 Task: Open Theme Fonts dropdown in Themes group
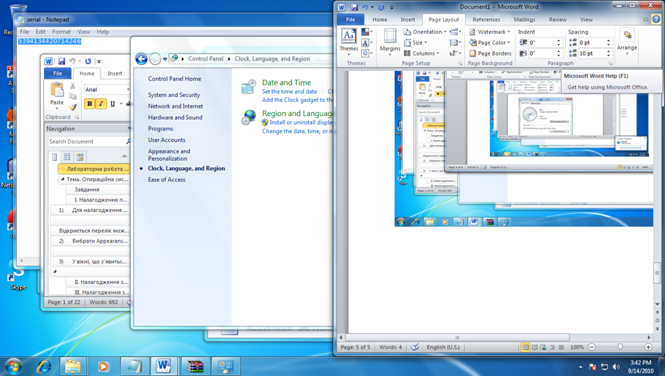367,42
